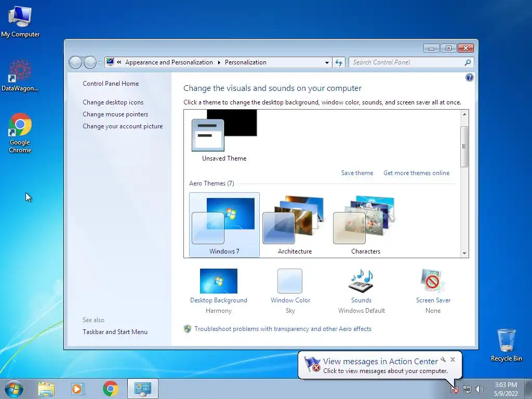Viewport: 532px width, 399px height.
Task: Click the Start button orb
Action: coord(14,389)
